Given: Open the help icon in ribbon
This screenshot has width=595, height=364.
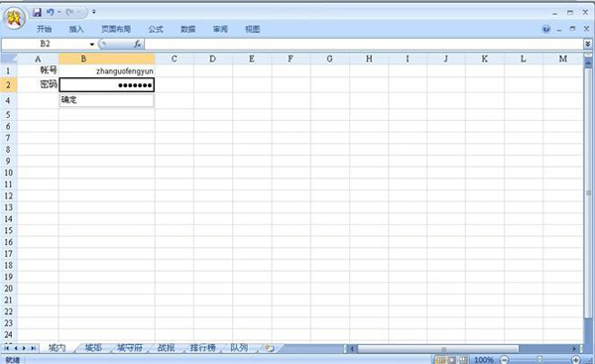Looking at the screenshot, I should (546, 29).
